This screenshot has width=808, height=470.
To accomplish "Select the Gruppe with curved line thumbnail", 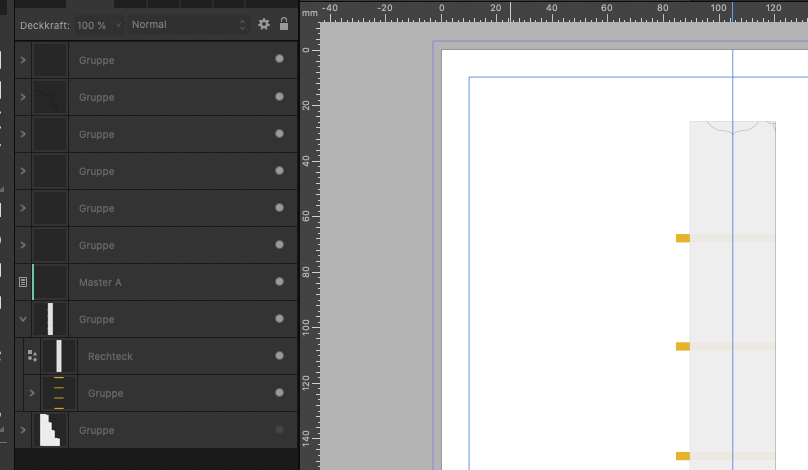I will (x=157, y=97).
